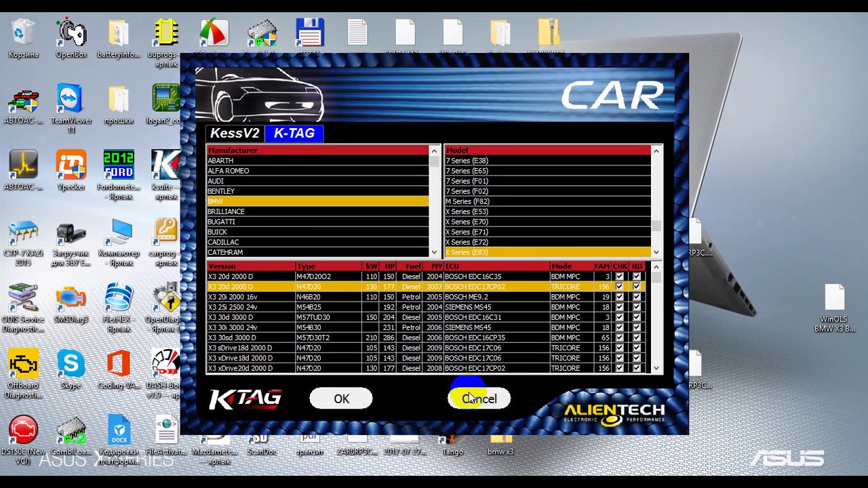Toggle RD checkbox for X3 30sd 3000 D

click(x=636, y=338)
